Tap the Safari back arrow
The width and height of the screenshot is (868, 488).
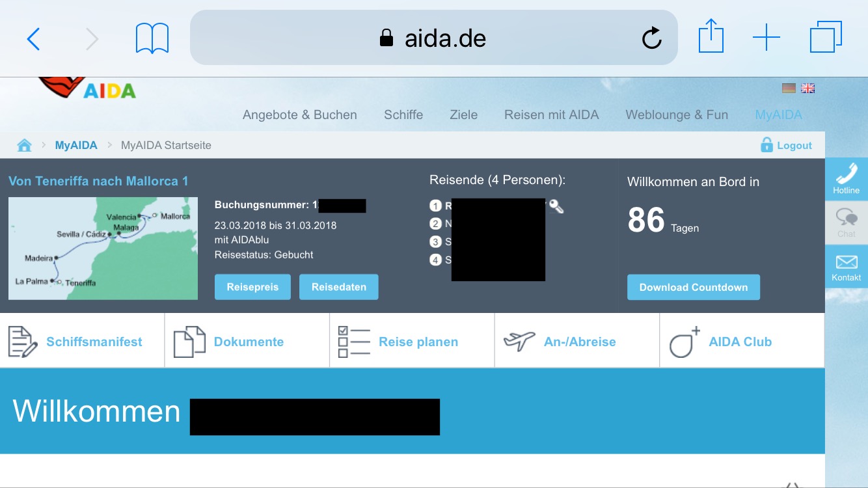pyautogui.click(x=34, y=39)
